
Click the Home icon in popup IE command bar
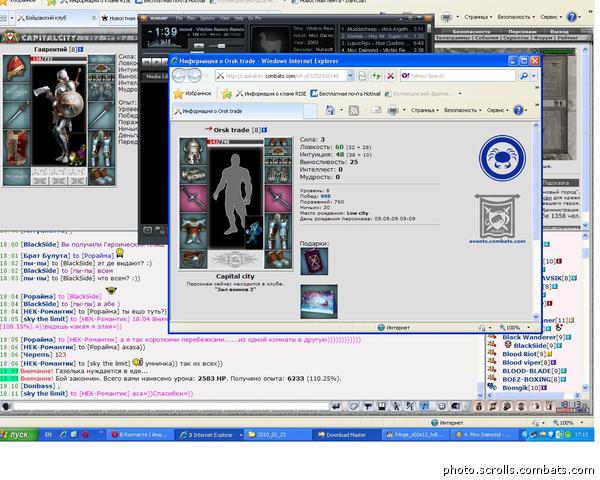click(x=330, y=110)
